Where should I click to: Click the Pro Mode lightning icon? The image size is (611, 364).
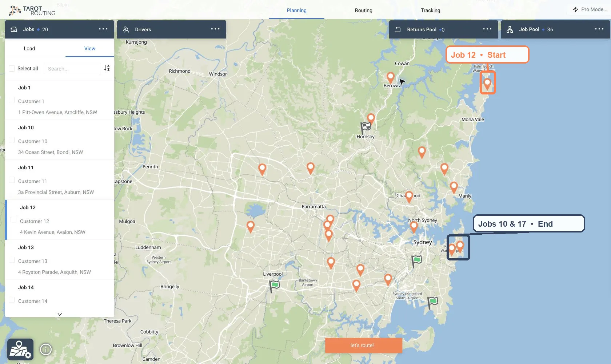click(x=575, y=9)
